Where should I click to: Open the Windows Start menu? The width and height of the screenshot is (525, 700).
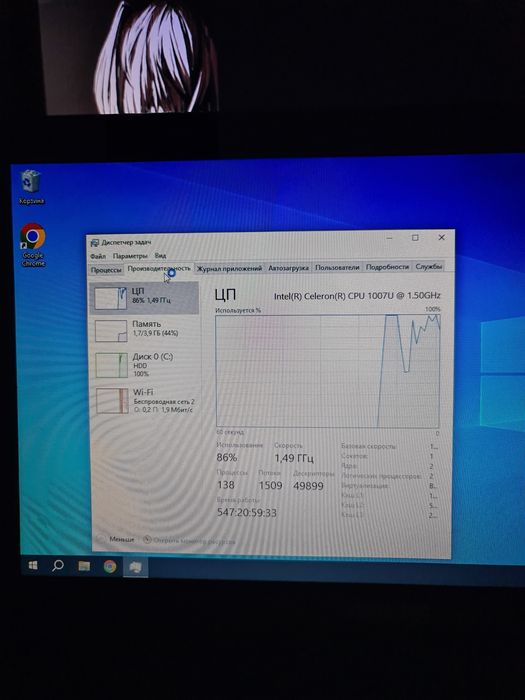[33, 566]
